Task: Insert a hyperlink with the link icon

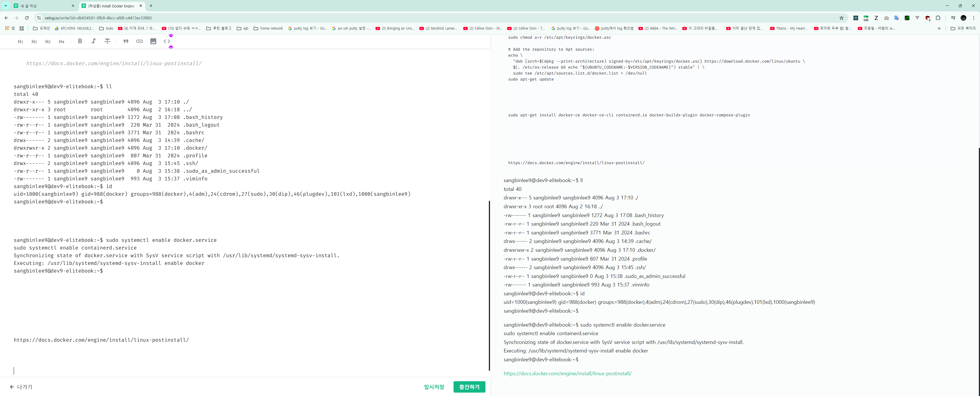Action: (x=140, y=41)
